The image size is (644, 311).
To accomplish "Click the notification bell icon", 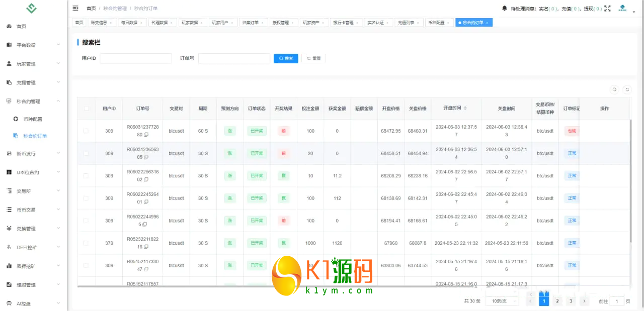I will (x=505, y=9).
